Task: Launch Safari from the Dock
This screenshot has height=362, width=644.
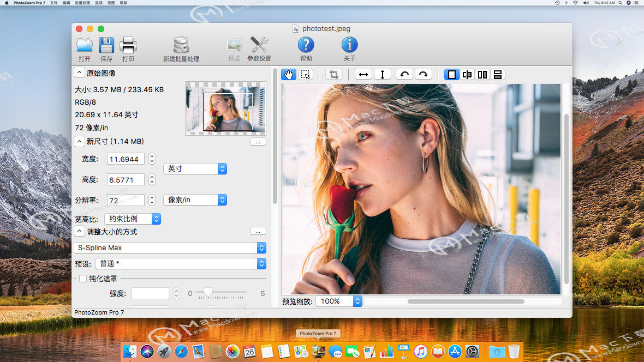Action: pyautogui.click(x=181, y=352)
